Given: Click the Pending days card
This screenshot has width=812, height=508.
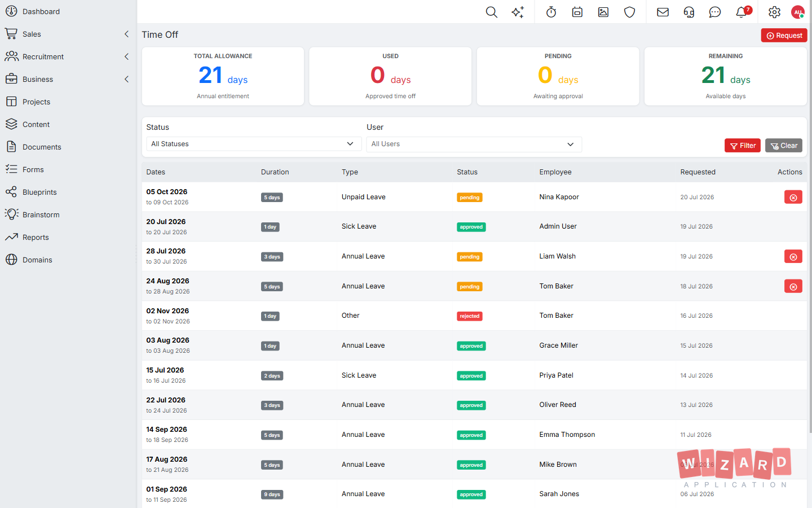Looking at the screenshot, I should click(558, 76).
